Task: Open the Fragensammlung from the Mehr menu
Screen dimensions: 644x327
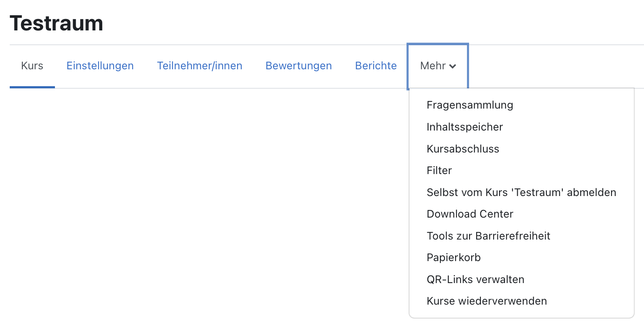Action: (x=469, y=105)
